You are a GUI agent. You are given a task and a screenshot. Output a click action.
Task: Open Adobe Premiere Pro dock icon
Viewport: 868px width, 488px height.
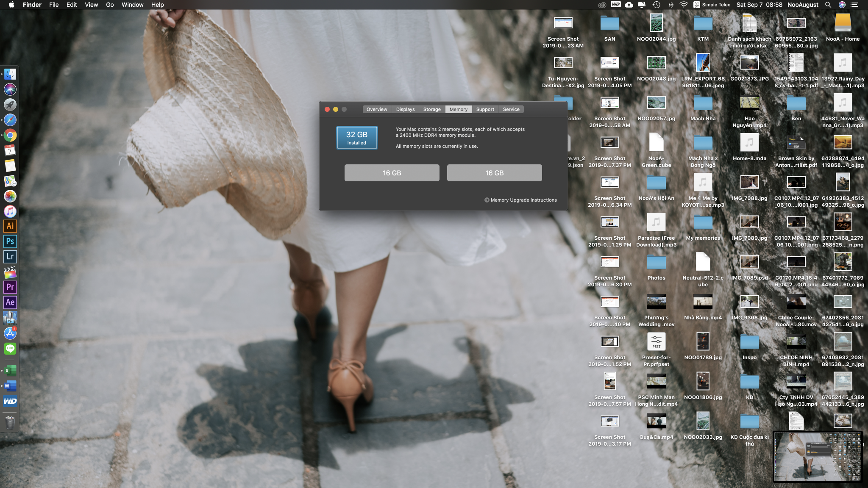point(10,287)
